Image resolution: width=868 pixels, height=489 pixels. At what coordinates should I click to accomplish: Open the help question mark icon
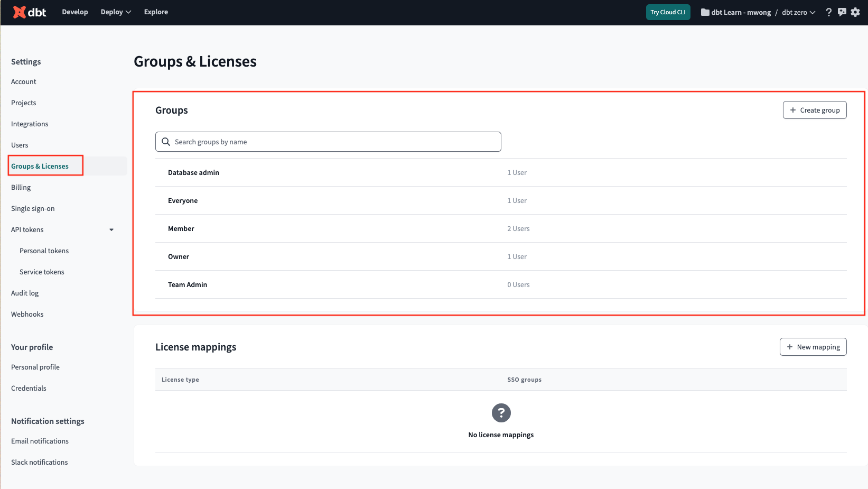(x=828, y=12)
